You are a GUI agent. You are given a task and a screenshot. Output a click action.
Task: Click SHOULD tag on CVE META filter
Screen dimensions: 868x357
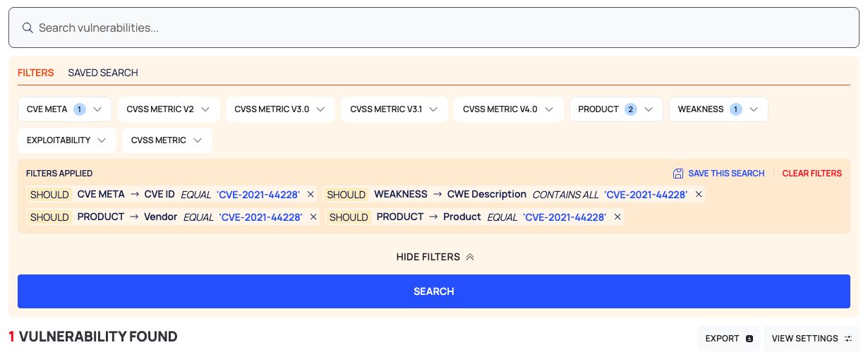point(49,195)
